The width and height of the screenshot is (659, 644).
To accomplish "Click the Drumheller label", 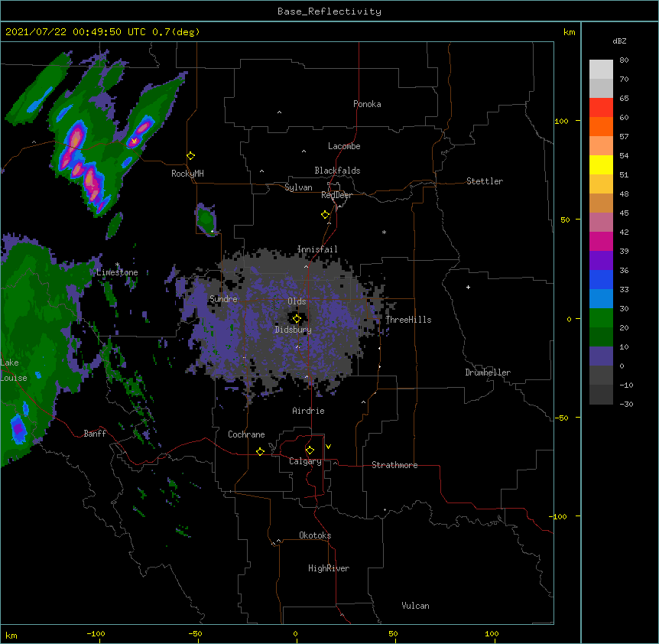I will click(488, 372).
